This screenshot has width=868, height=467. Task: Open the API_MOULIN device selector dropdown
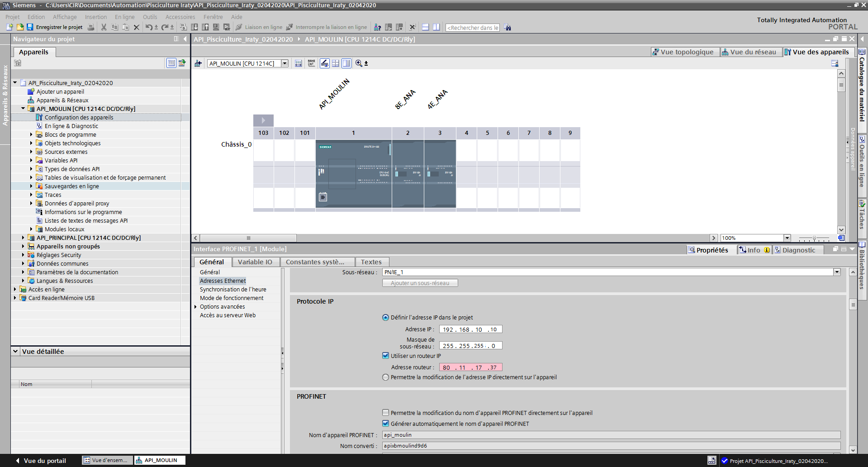[x=285, y=63]
